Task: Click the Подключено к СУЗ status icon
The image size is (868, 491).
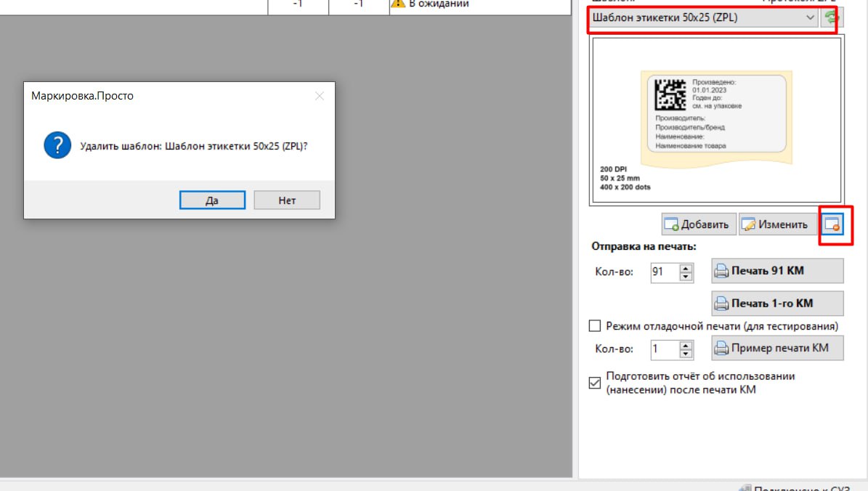Action: tap(743, 488)
